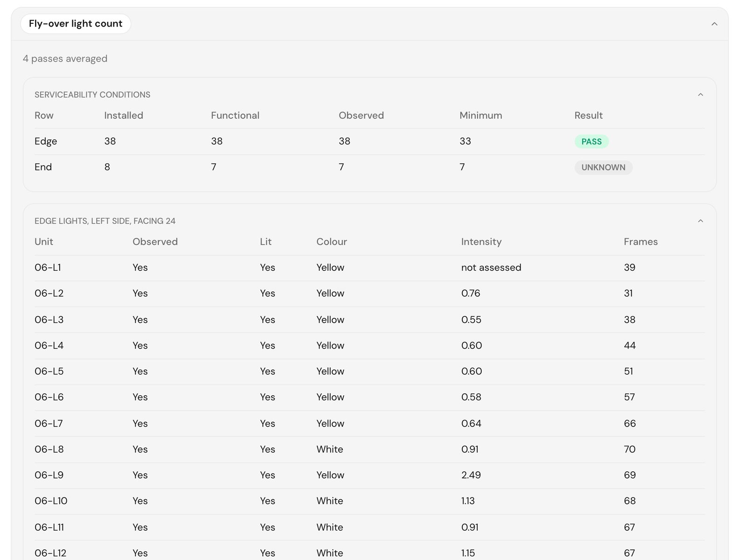Click the White colour cell for 06-L8

coord(330,449)
